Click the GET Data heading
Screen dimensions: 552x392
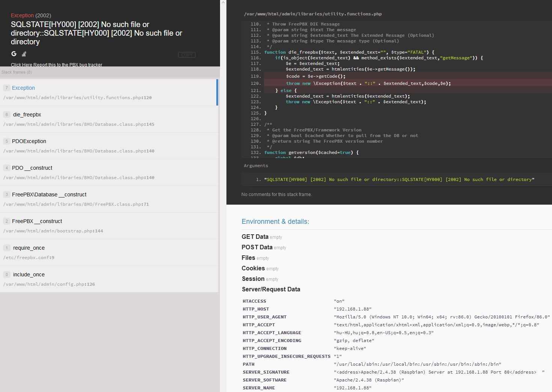point(255,237)
